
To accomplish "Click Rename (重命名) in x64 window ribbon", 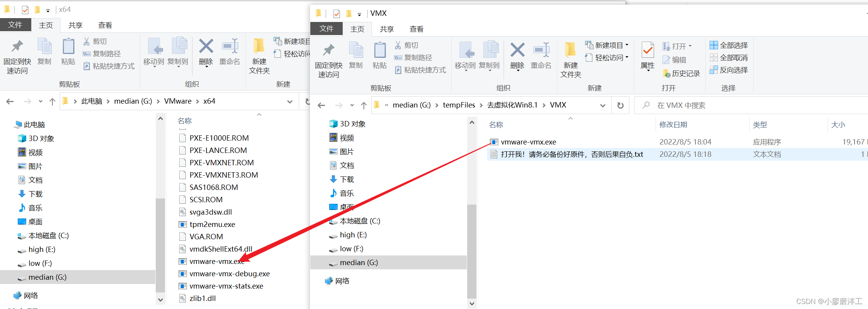I will click(230, 52).
